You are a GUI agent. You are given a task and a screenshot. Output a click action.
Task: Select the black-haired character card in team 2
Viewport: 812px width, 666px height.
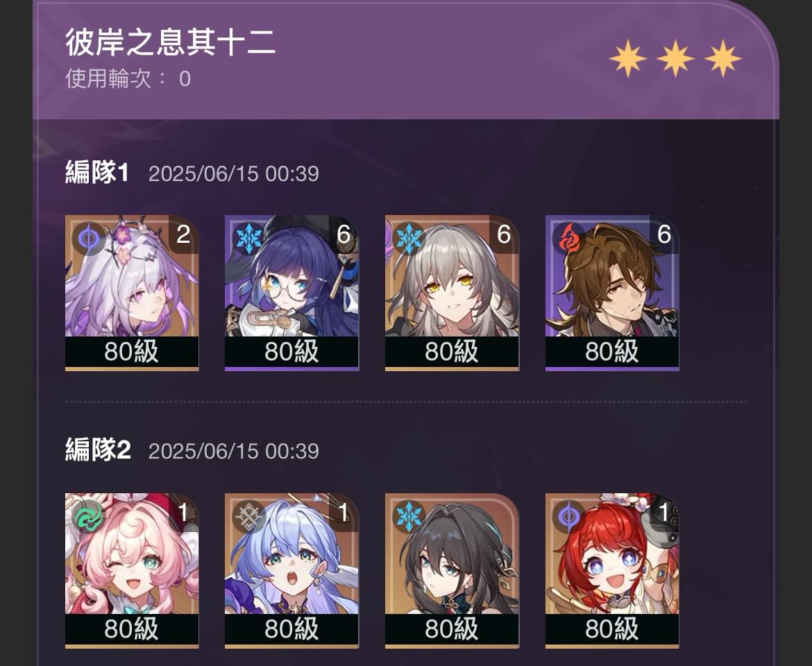[452, 570]
